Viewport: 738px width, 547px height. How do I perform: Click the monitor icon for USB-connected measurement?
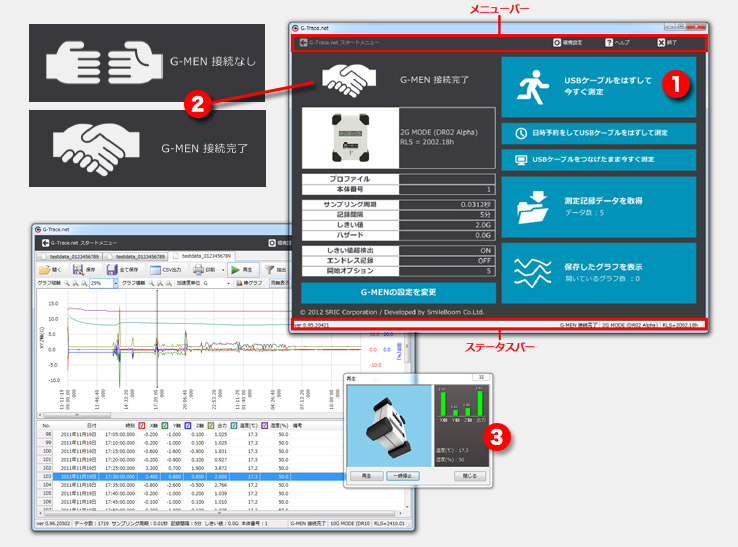click(521, 160)
